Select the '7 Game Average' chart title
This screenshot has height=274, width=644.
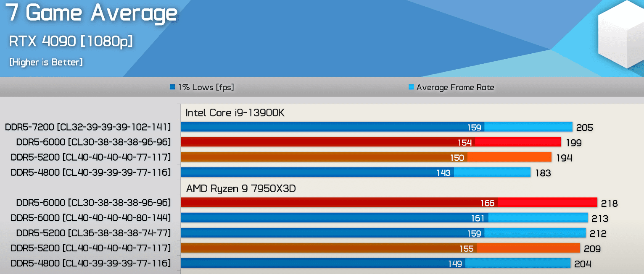91,13
